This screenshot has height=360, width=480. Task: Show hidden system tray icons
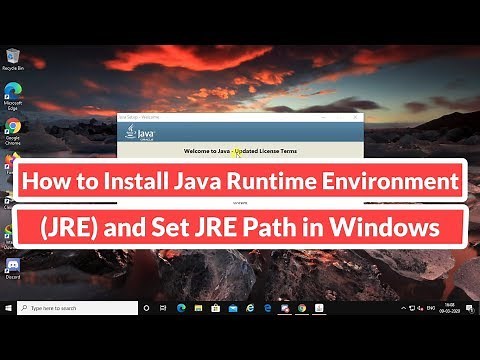403,308
